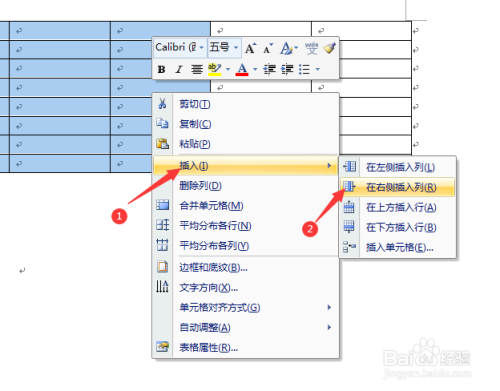Click the merge cells icon
Screen dimensions: 500x391
pyautogui.click(x=163, y=205)
